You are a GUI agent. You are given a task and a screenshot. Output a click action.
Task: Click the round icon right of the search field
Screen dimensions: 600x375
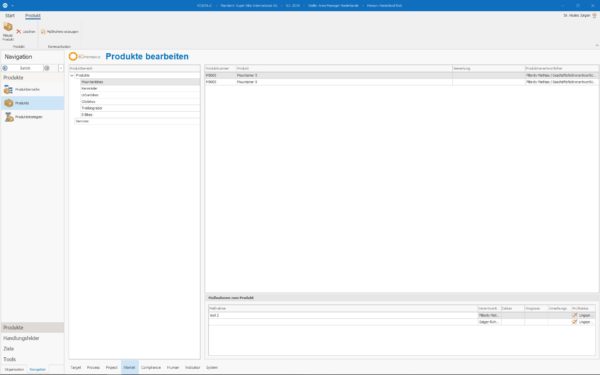[x=47, y=68]
